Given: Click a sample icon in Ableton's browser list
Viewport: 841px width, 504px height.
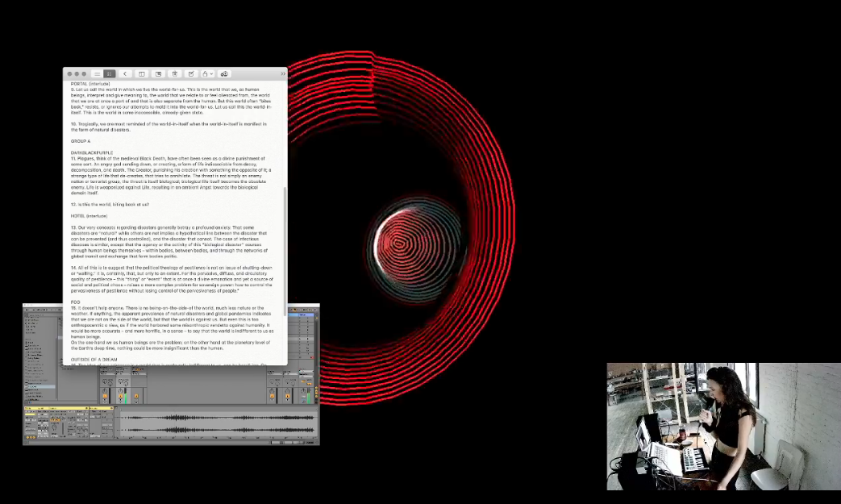Looking at the screenshot, I should pos(27,386).
